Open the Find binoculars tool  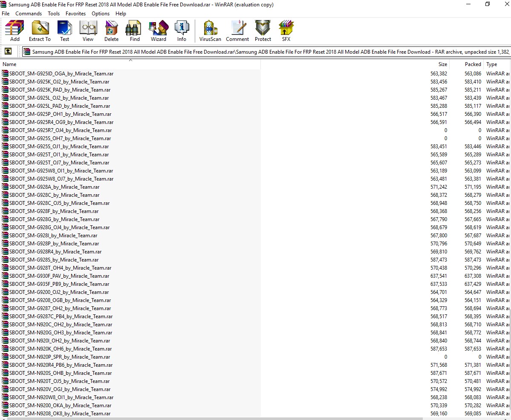coord(135,31)
